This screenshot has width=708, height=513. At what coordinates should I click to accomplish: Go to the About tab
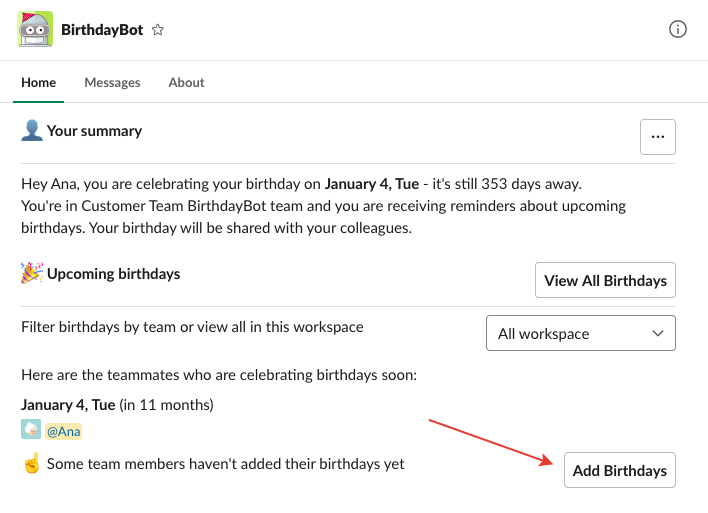point(186,83)
